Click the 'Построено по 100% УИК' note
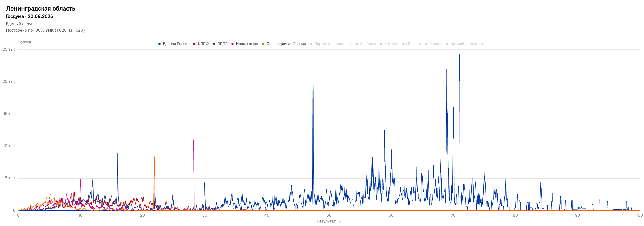 pos(45,30)
